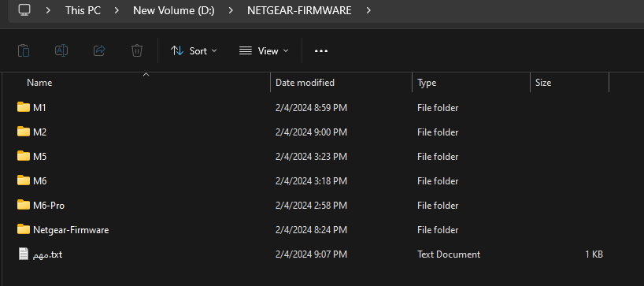The height and width of the screenshot is (286, 644).
Task: Click date 2/4/2024 3:23 PM
Action: click(x=311, y=157)
